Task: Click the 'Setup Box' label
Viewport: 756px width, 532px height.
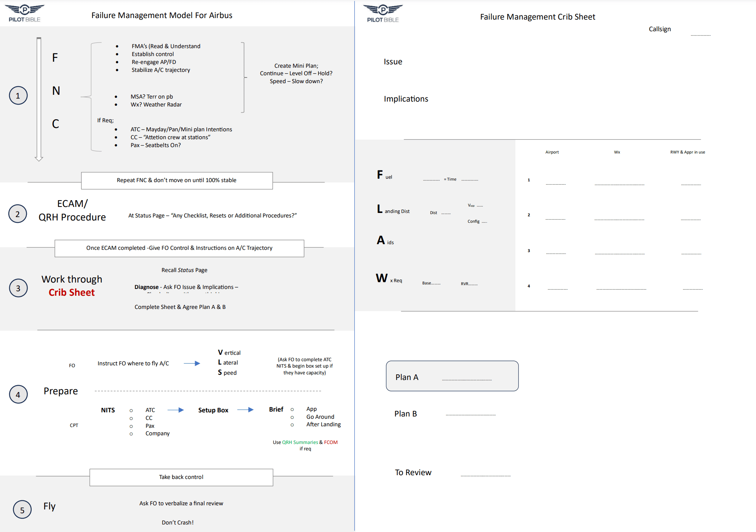Action: pyautogui.click(x=213, y=410)
